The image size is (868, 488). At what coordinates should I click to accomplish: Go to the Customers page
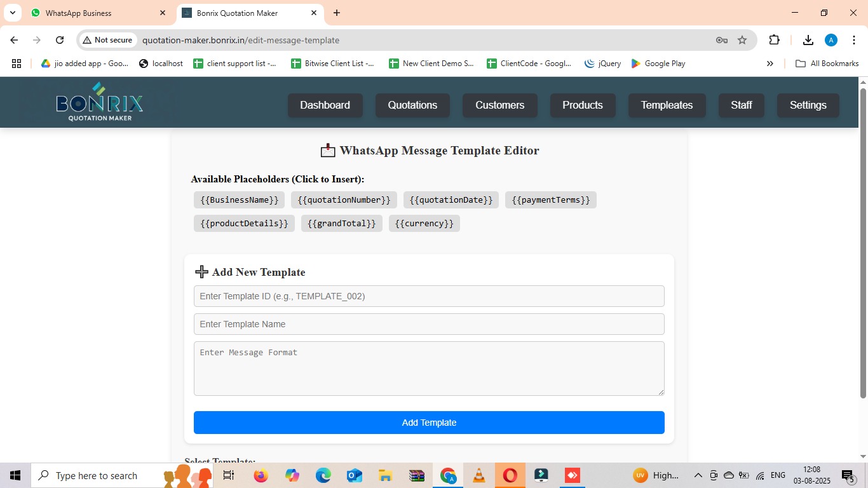point(499,105)
